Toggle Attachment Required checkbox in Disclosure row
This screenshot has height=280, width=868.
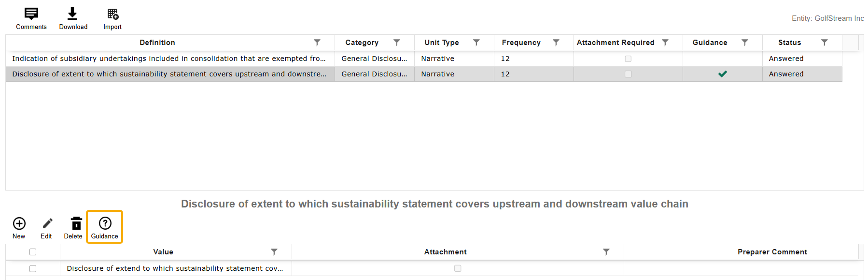(x=628, y=74)
